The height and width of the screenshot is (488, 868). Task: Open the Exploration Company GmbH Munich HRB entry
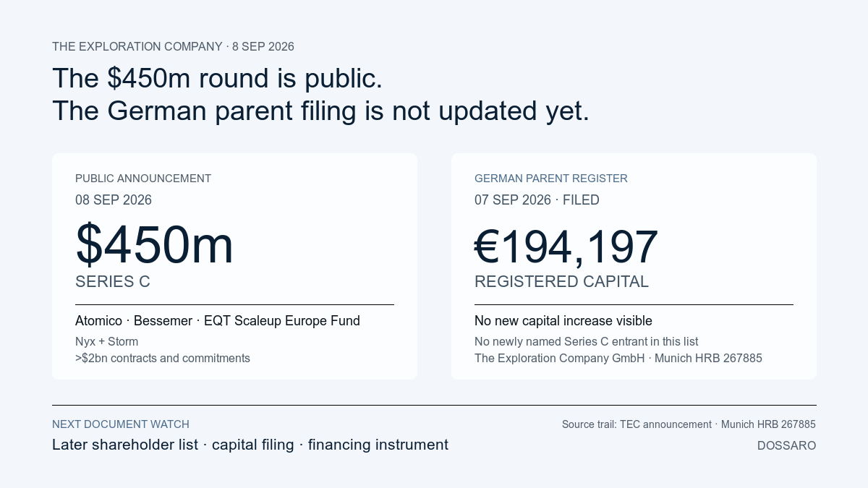coord(618,358)
